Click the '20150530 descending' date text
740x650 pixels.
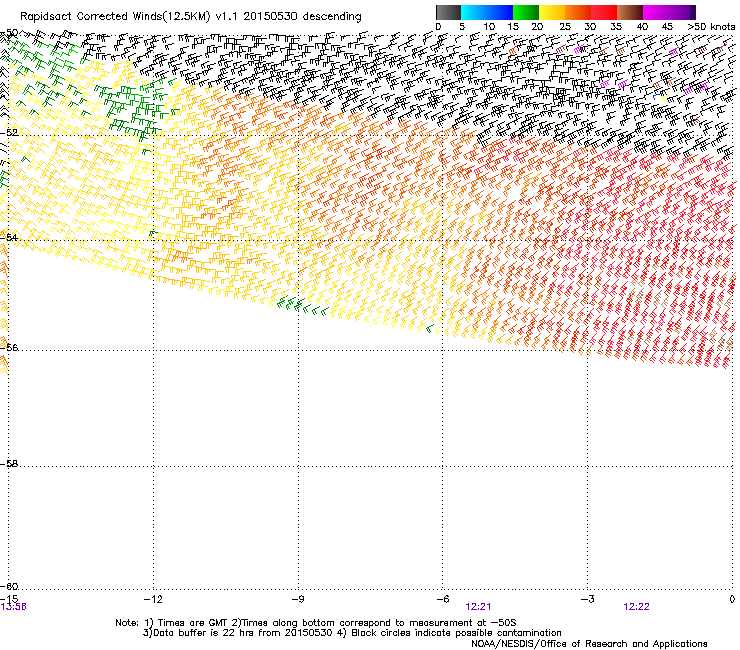click(x=303, y=17)
